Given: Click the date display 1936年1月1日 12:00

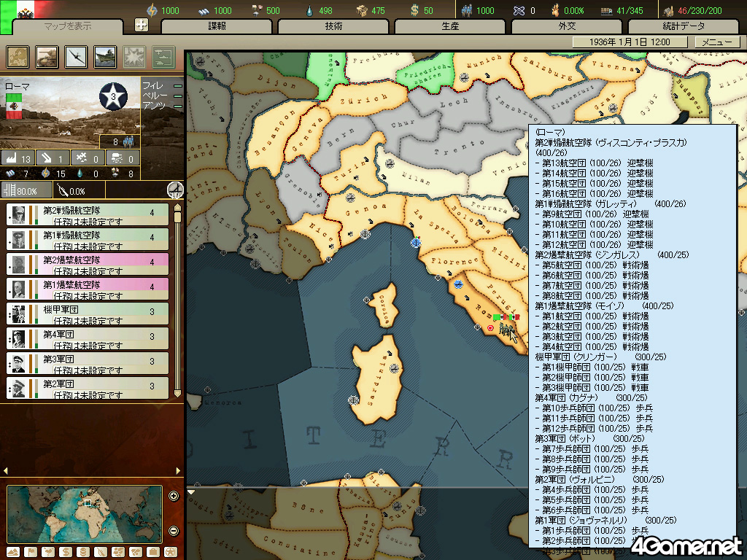Looking at the screenshot, I should (630, 42).
